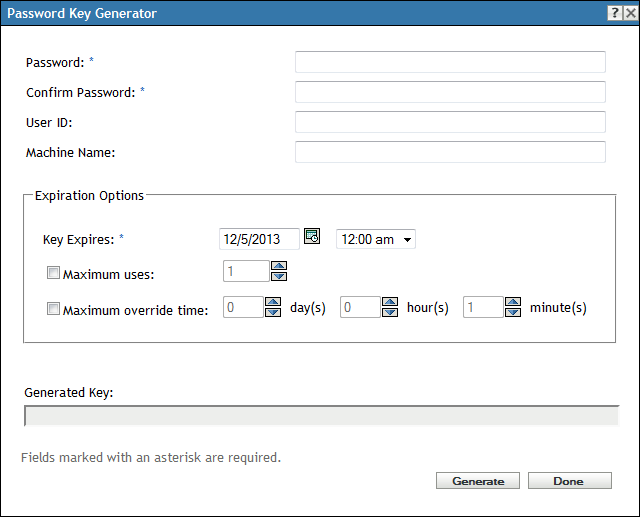Image resolution: width=640 pixels, height=517 pixels.
Task: Click the Password input field
Action: [x=450, y=62]
